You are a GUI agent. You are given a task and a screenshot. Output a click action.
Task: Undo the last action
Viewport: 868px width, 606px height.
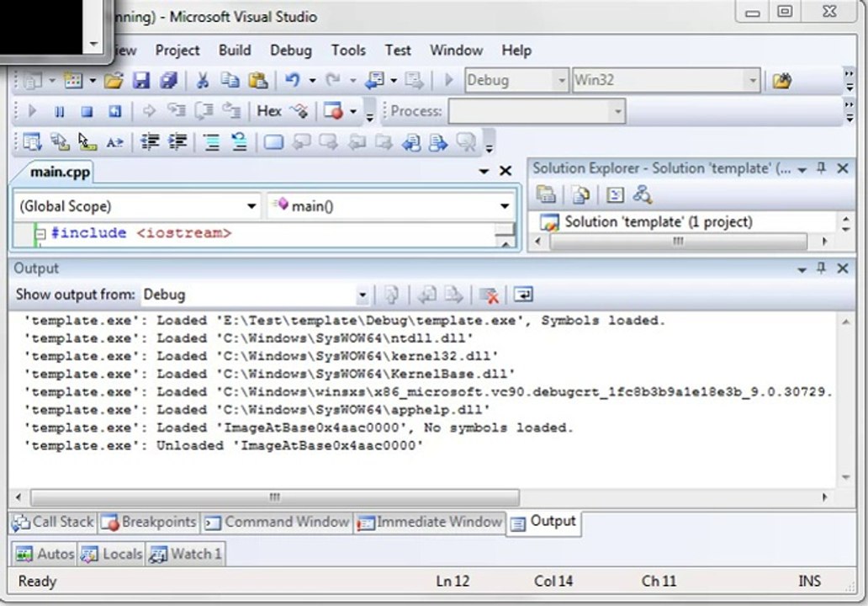(293, 81)
